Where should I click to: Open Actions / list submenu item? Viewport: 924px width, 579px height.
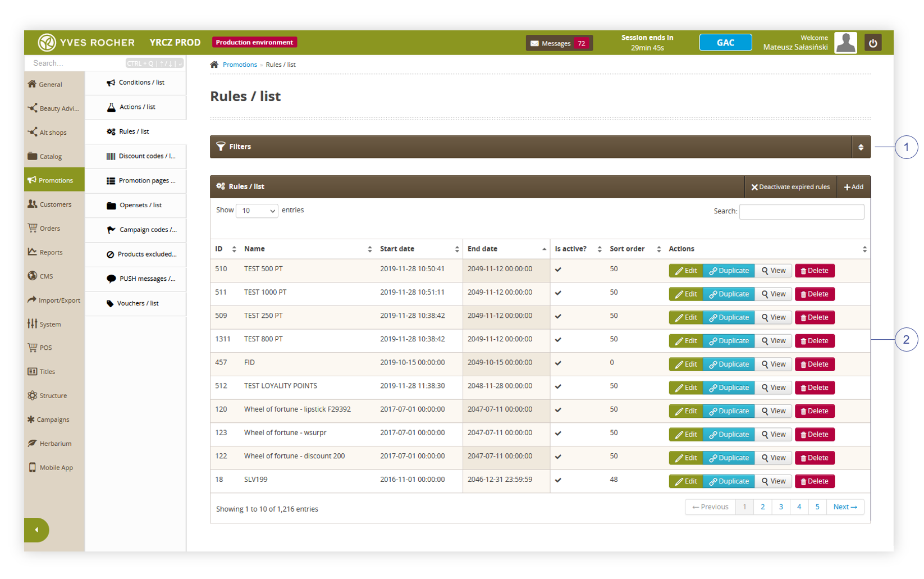(136, 107)
